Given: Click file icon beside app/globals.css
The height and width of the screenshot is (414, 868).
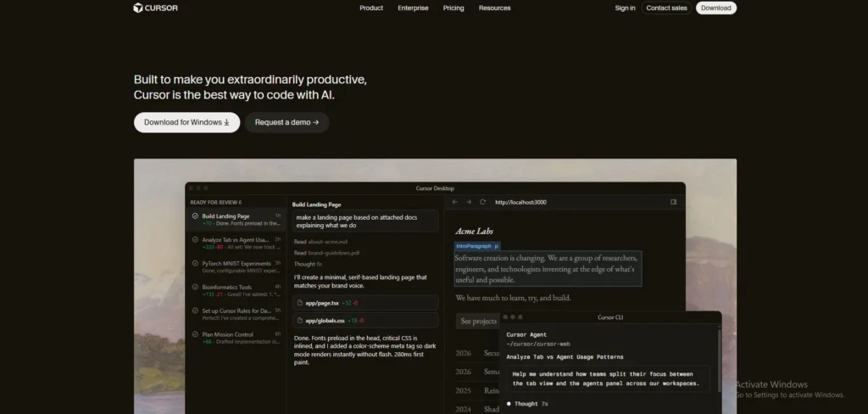Looking at the screenshot, I should [300, 321].
